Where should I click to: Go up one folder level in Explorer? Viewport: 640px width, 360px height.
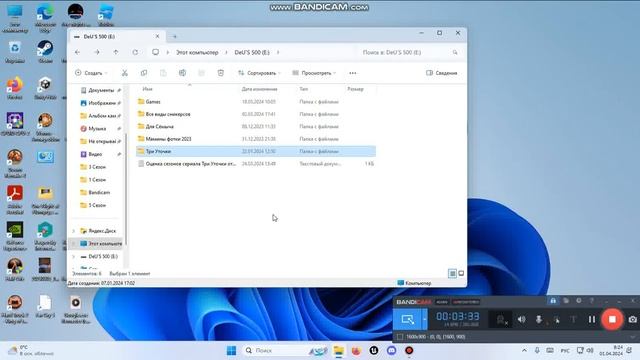tap(116, 52)
